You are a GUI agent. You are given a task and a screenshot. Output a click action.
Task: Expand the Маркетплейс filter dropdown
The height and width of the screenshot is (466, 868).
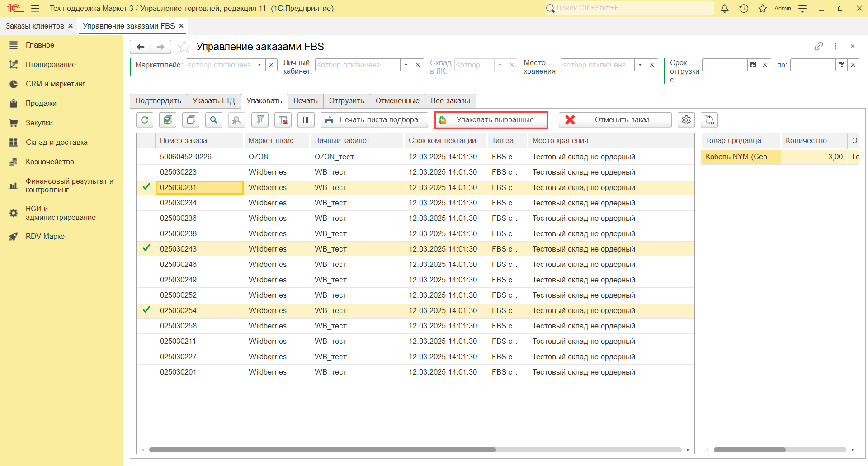[x=259, y=65]
